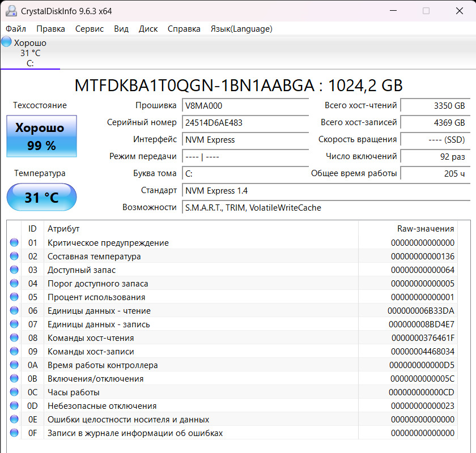Viewport: 476px width, 453px height.
Task: Click raw value 0000000000136
Action: pos(423,257)
